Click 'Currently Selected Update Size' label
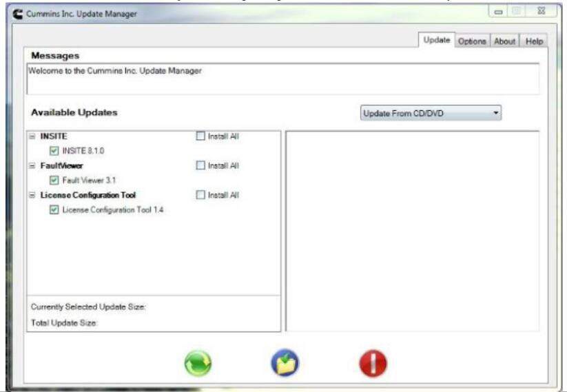The height and width of the screenshot is (392, 567). pyautogui.click(x=88, y=307)
